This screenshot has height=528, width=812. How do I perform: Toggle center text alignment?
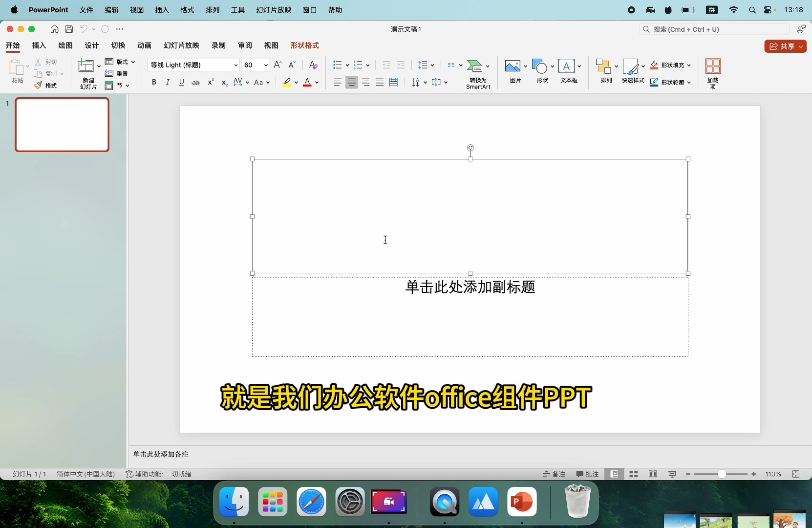coord(352,82)
